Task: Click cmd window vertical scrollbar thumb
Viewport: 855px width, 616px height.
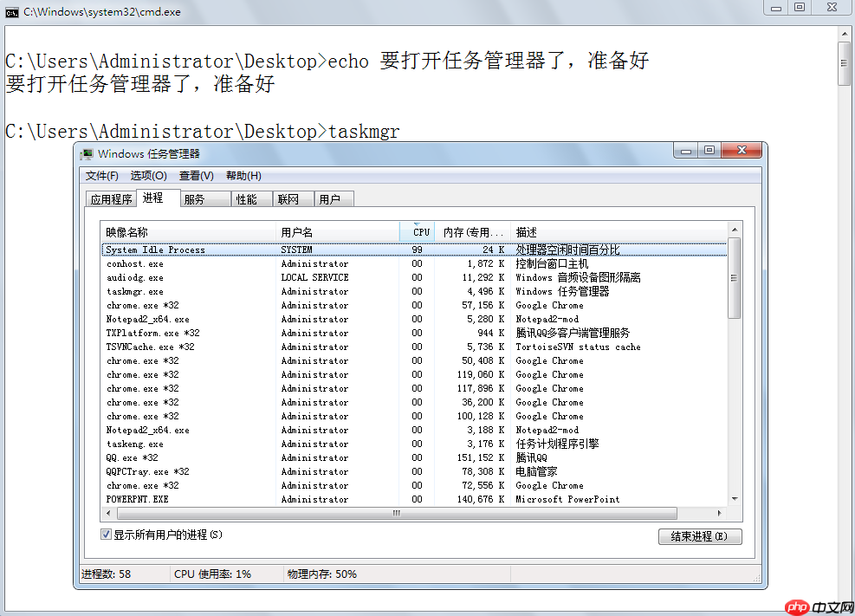Action: tap(844, 63)
